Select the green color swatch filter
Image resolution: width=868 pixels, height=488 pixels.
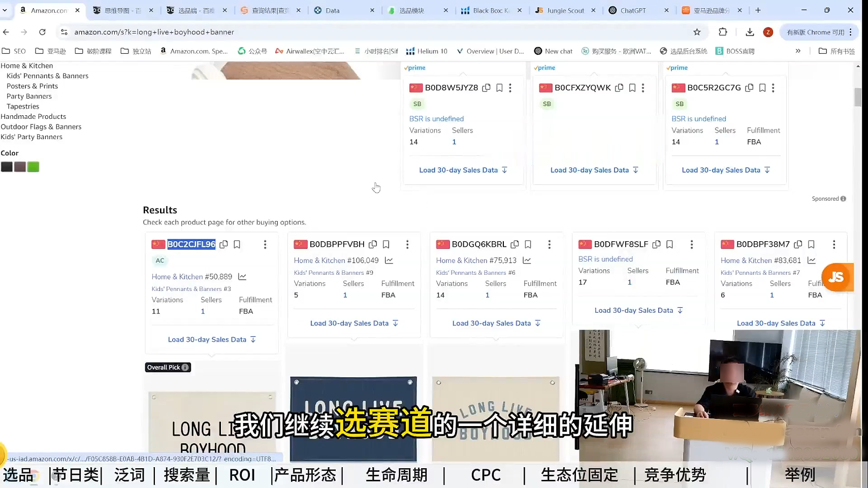(33, 167)
